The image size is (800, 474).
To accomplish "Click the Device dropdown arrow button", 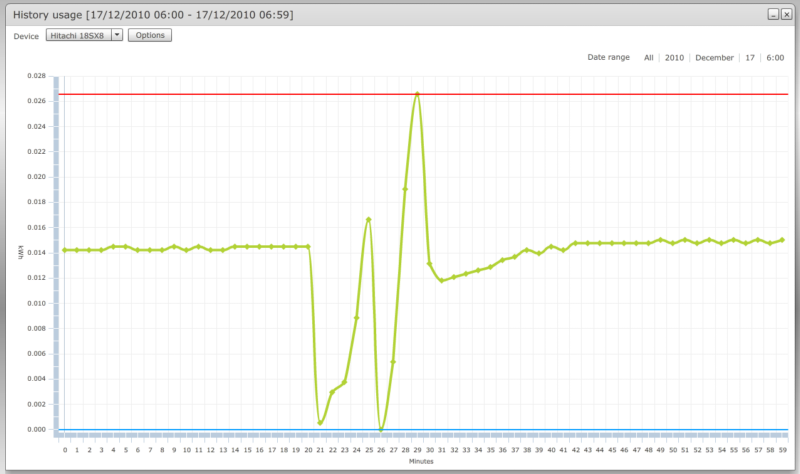I will 117,35.
